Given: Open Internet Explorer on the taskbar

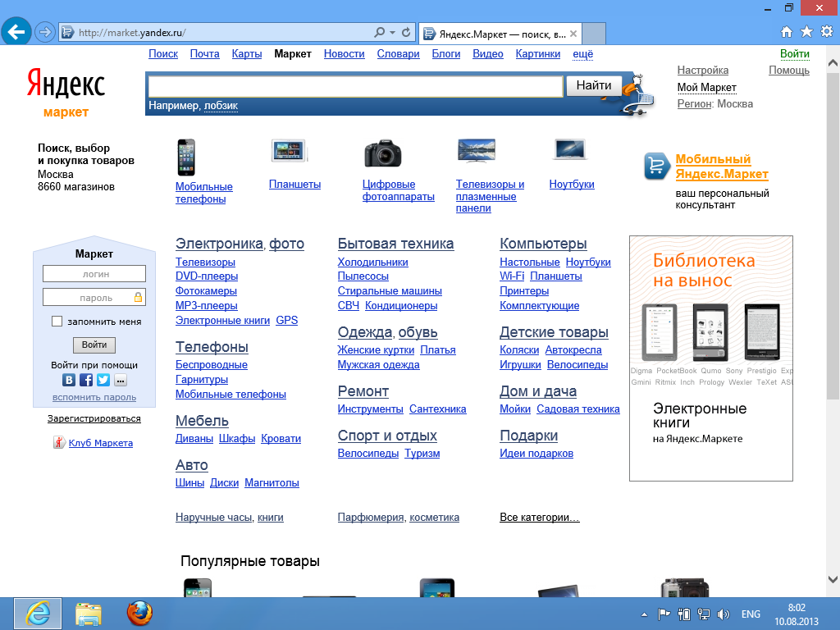Looking at the screenshot, I should (38, 614).
